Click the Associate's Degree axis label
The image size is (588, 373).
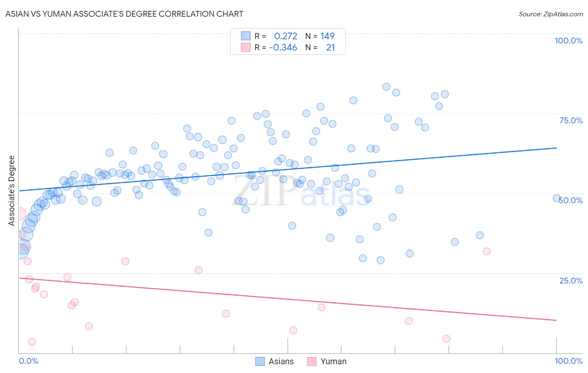11,191
